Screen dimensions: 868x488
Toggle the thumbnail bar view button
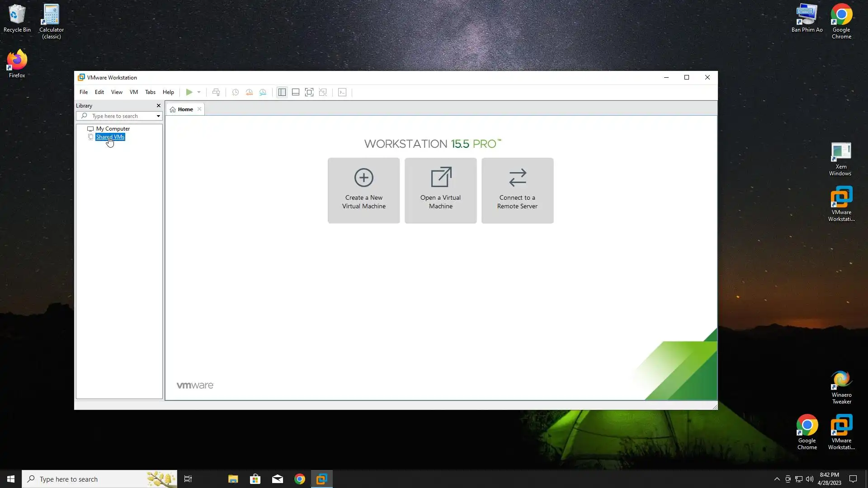[296, 92]
